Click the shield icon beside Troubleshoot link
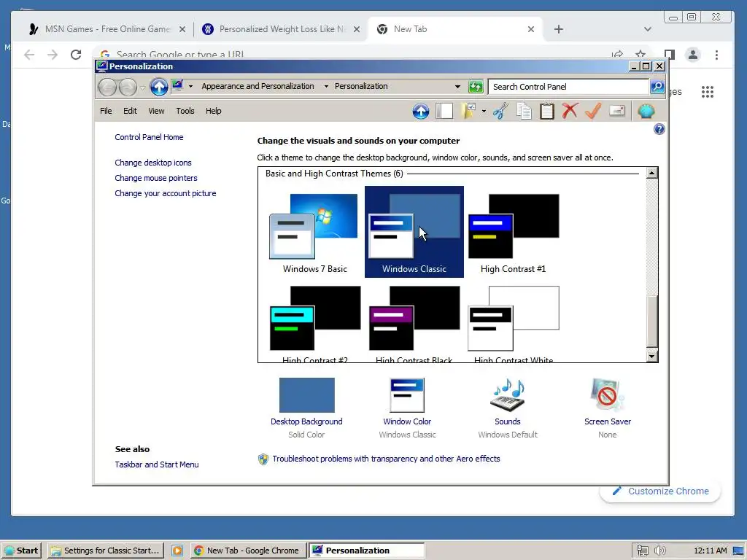Image resolution: width=747 pixels, height=560 pixels. (x=263, y=459)
